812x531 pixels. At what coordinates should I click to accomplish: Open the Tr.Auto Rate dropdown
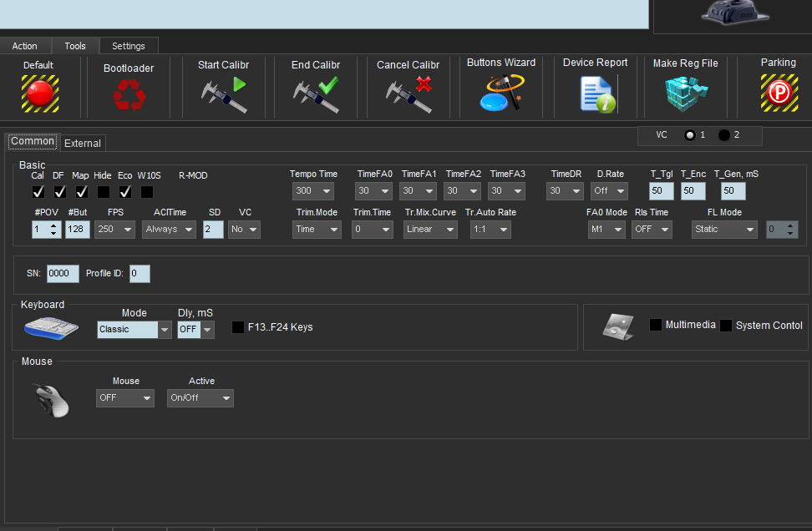pos(490,230)
